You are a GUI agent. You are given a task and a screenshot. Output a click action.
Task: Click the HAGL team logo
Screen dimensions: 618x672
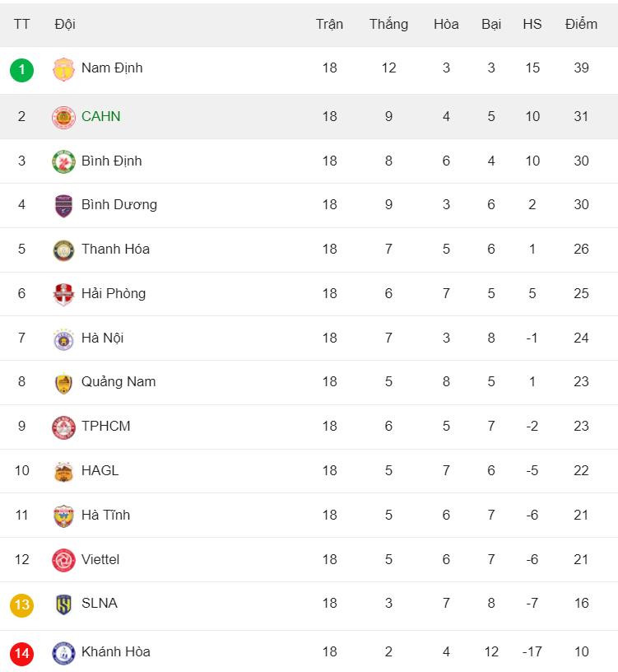63,472
